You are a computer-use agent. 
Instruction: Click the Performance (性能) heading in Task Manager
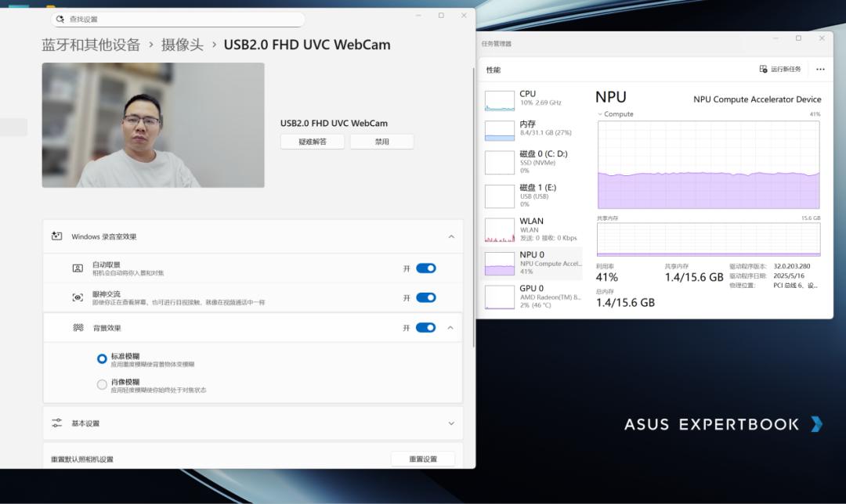click(x=493, y=70)
